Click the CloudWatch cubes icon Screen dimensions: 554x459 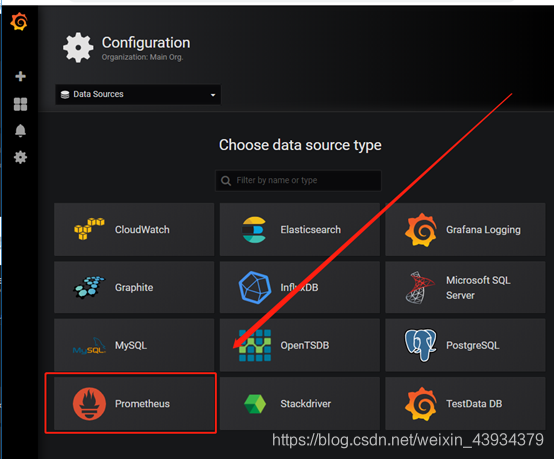[89, 229]
